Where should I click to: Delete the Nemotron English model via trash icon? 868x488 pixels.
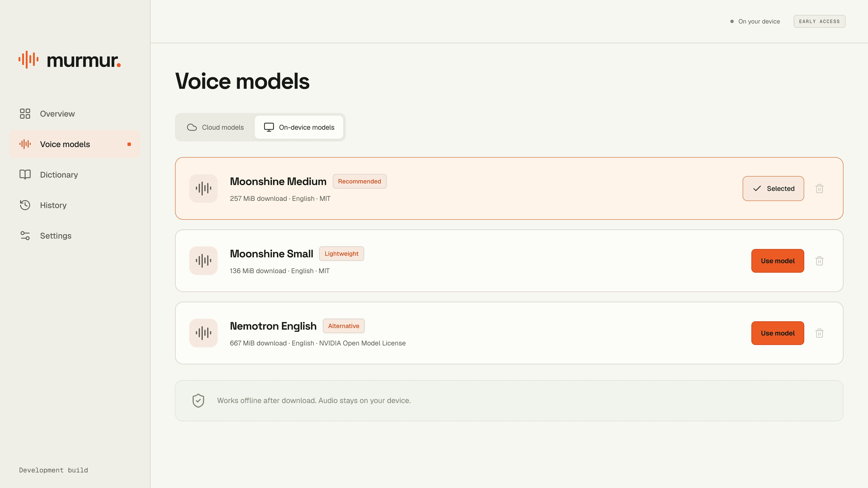(x=819, y=333)
